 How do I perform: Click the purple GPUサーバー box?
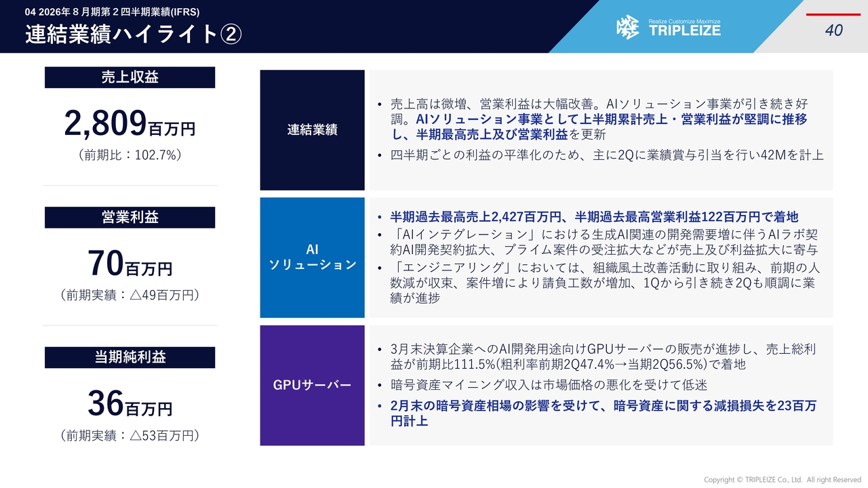[x=312, y=385]
